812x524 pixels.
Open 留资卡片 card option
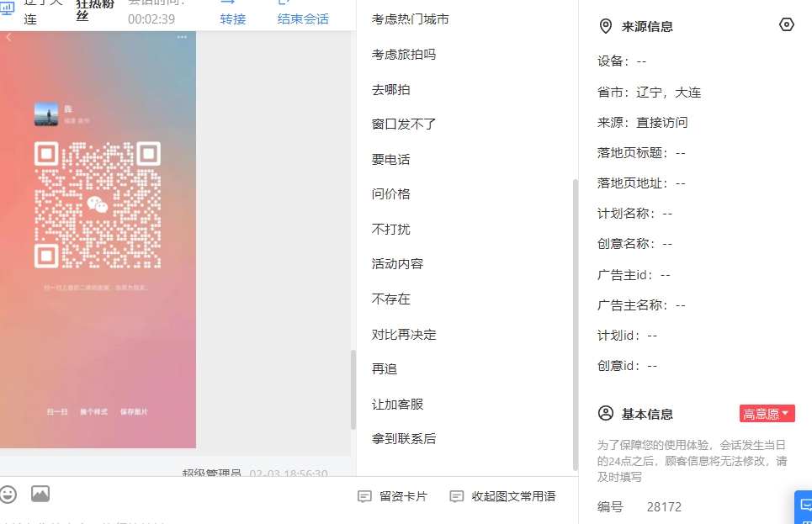[x=392, y=496]
